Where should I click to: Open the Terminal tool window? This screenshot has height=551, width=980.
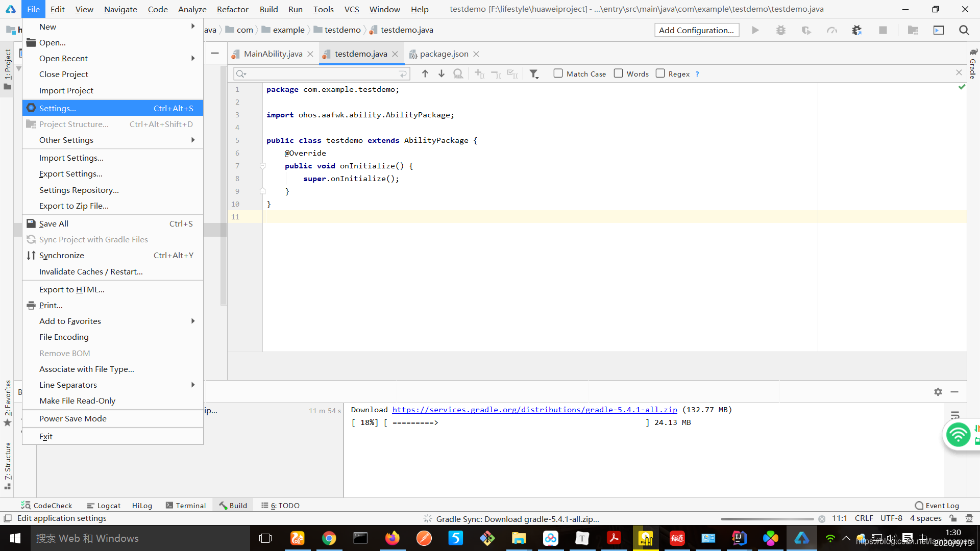[x=186, y=506]
